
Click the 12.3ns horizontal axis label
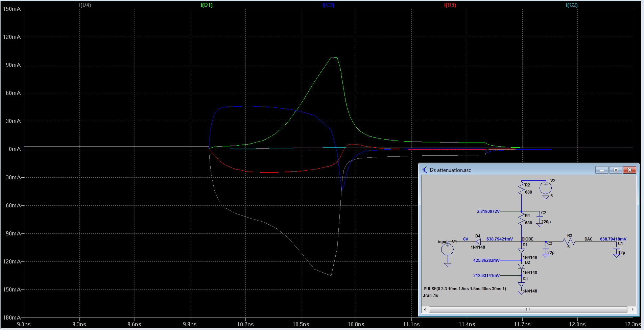[x=633, y=324]
